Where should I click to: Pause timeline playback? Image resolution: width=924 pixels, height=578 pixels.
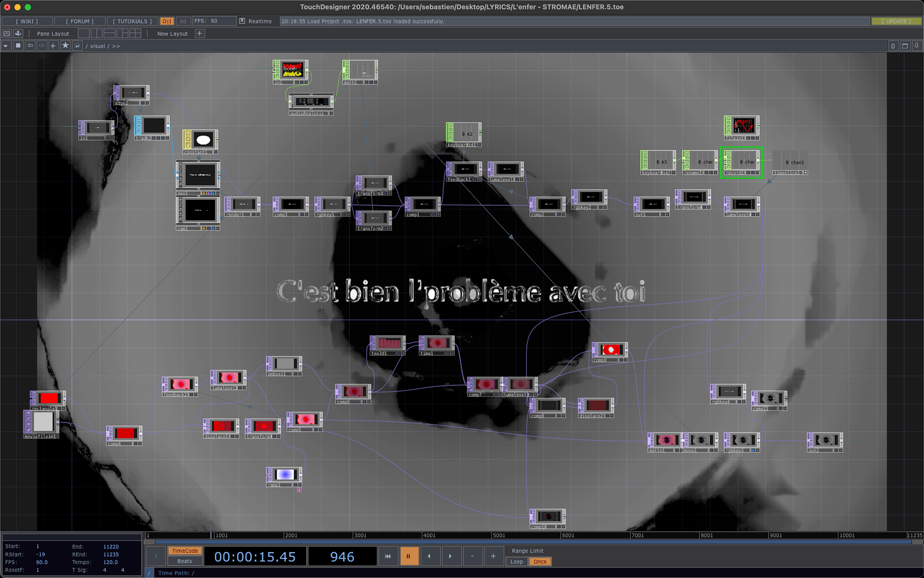click(409, 556)
